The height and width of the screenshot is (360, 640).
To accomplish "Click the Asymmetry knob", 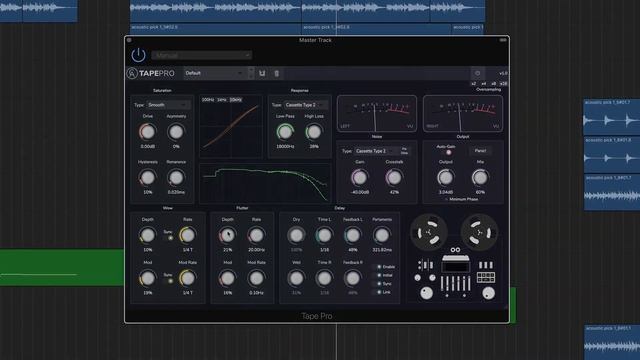I will tap(176, 132).
